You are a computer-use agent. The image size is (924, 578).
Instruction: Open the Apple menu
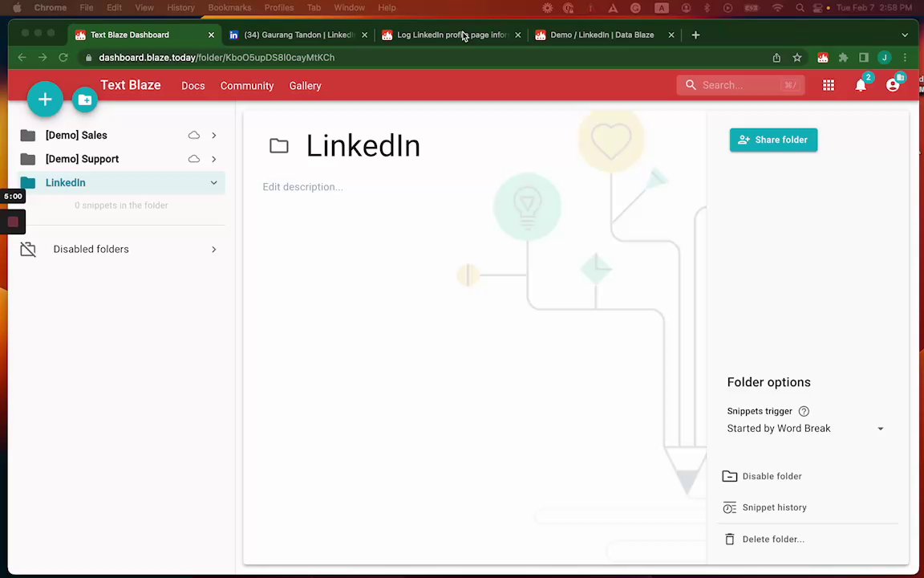[17, 8]
